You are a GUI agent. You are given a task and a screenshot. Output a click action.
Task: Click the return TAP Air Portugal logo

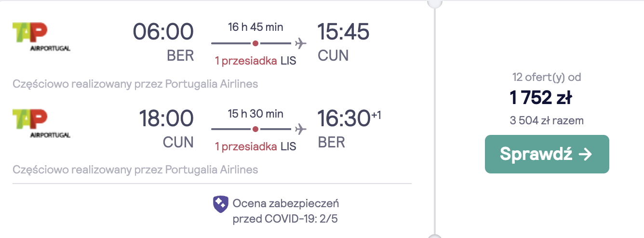pyautogui.click(x=41, y=123)
